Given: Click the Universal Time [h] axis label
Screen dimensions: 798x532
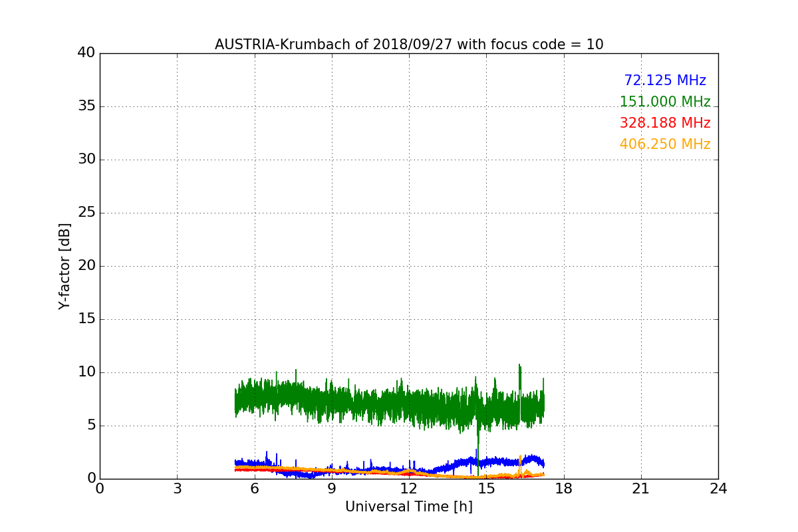Looking at the screenshot, I should 409,507.
